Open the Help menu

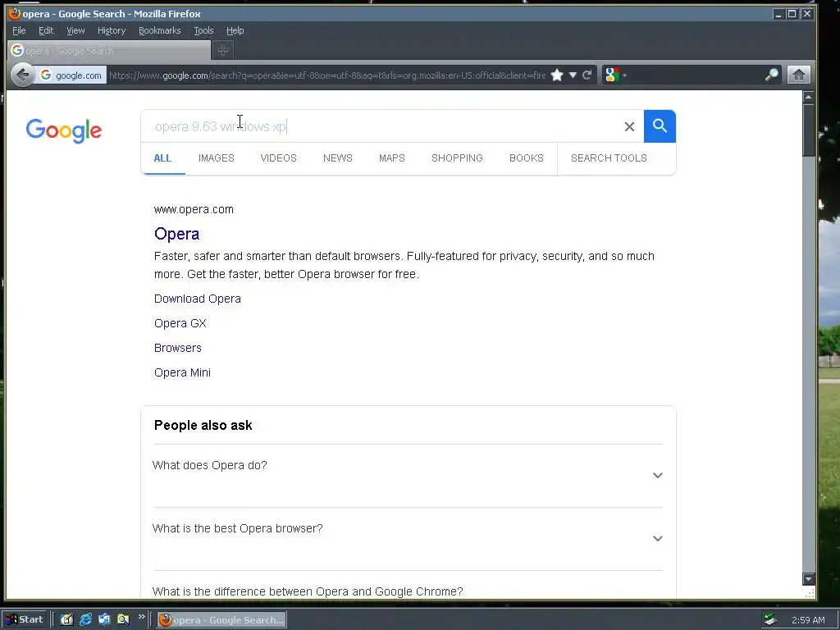[235, 30]
